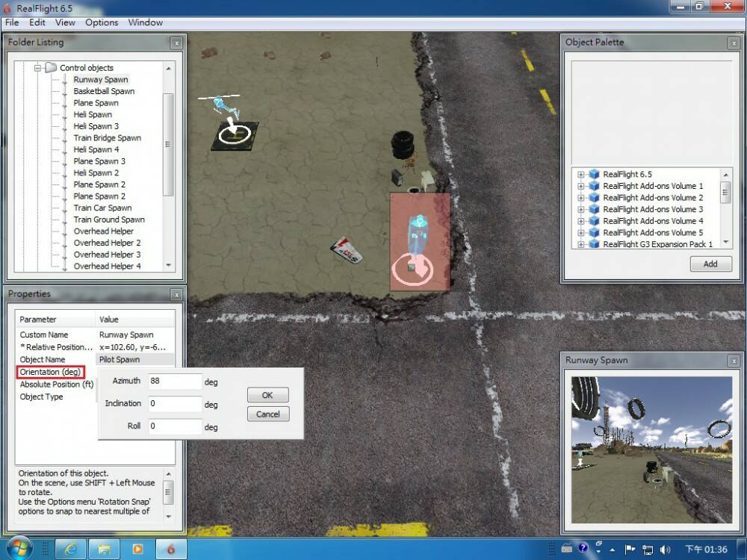Viewport: 747px width, 560px height.
Task: Open the Options menu
Action: (102, 22)
